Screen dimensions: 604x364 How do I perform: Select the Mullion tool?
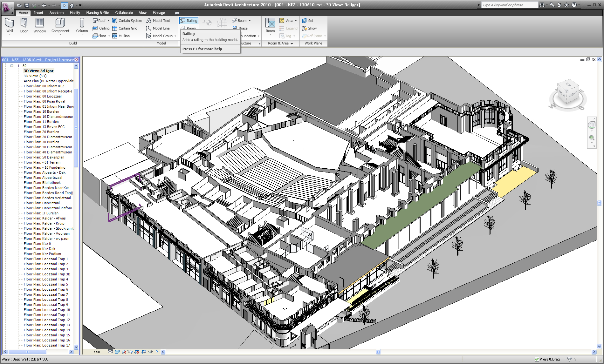coord(121,36)
